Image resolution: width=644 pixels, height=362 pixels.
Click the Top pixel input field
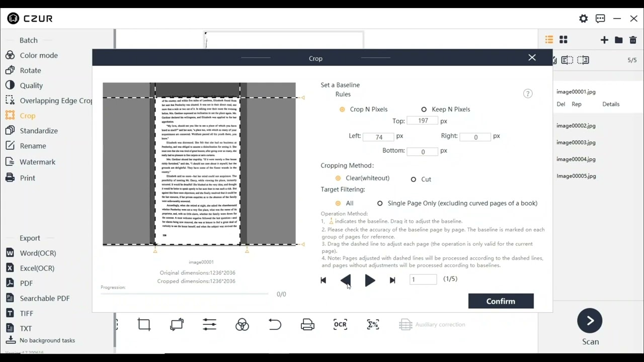423,121
